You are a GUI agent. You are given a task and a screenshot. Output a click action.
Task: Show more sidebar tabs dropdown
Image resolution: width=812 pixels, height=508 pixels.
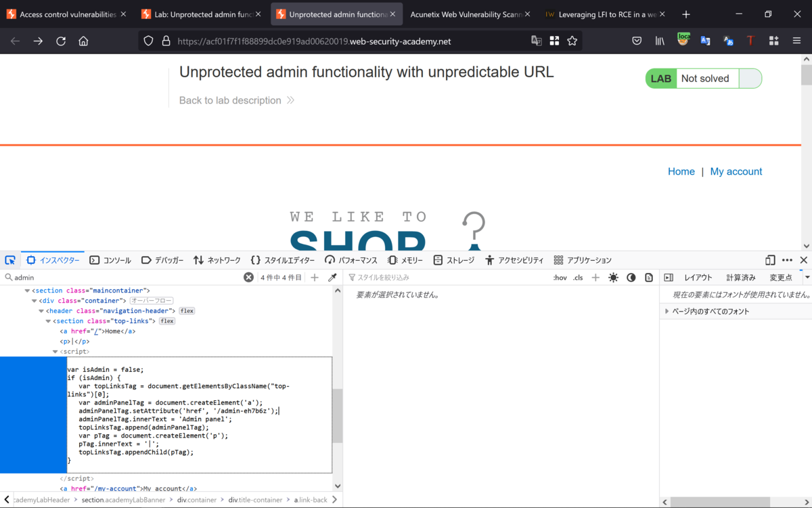pos(807,278)
